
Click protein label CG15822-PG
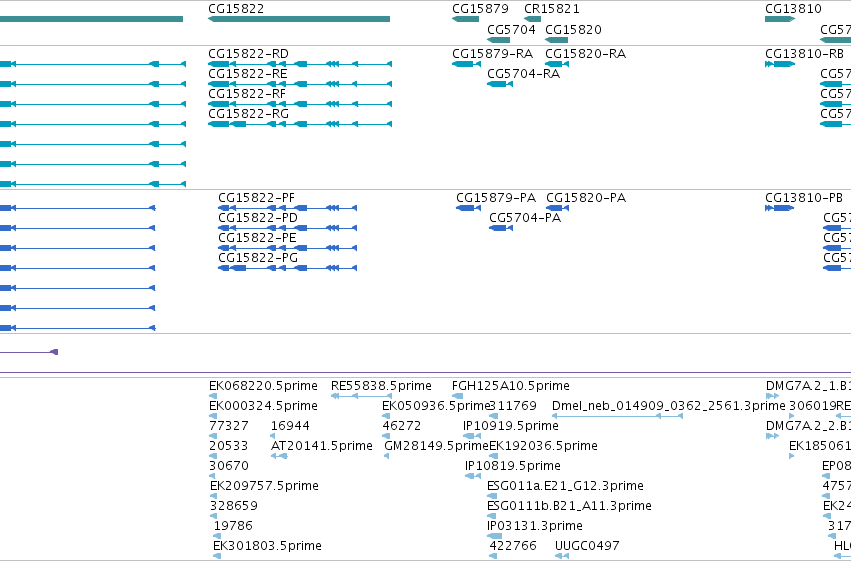click(x=258, y=258)
